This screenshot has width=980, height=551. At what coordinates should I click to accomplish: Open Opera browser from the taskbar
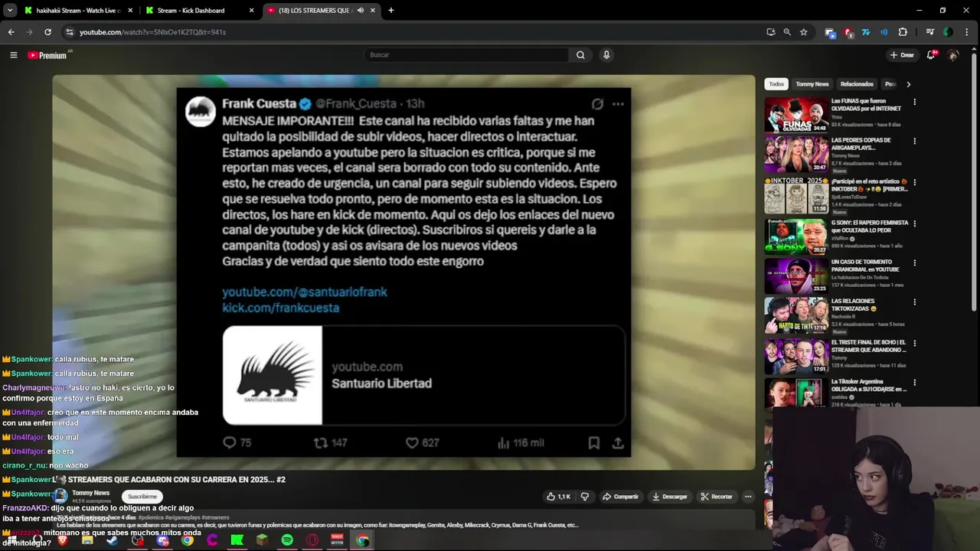pyautogui.click(x=312, y=540)
